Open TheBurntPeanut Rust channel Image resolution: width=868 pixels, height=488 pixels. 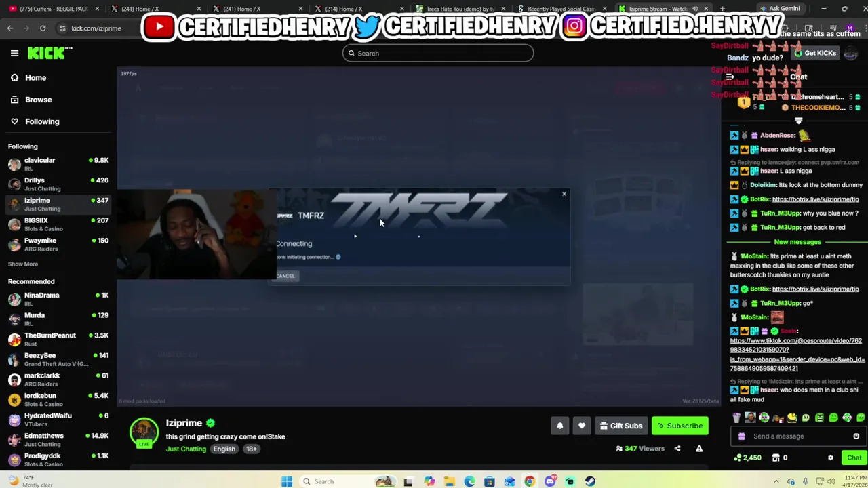tap(58, 339)
